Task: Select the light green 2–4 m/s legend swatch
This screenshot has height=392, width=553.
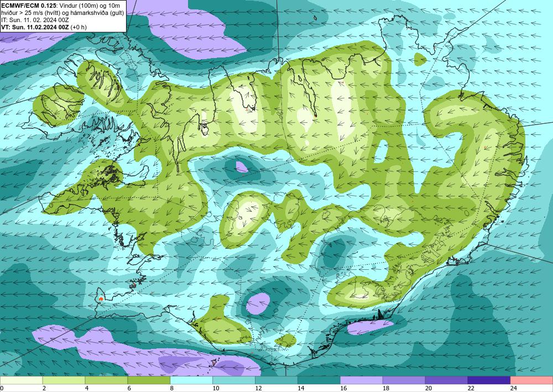Action: pyautogui.click(x=64, y=380)
